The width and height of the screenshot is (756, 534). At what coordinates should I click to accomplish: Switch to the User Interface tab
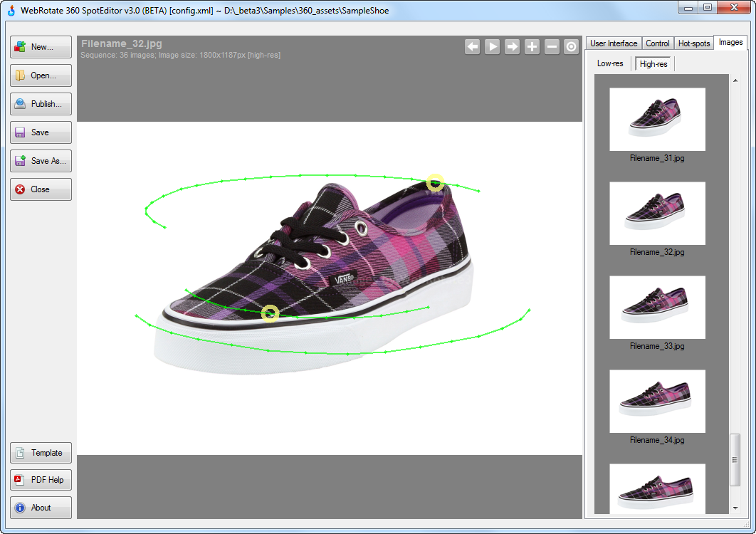(x=614, y=43)
